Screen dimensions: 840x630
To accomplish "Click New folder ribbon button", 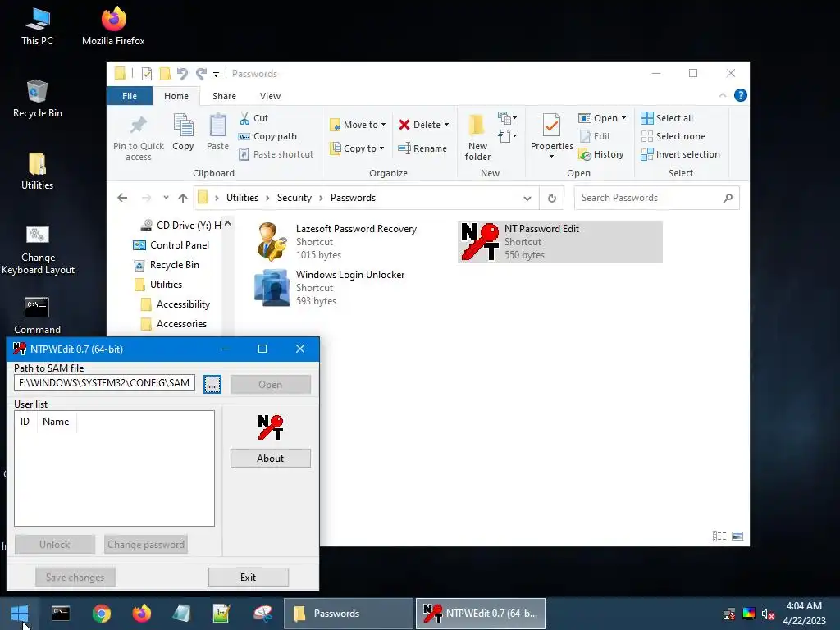I will tap(477, 137).
